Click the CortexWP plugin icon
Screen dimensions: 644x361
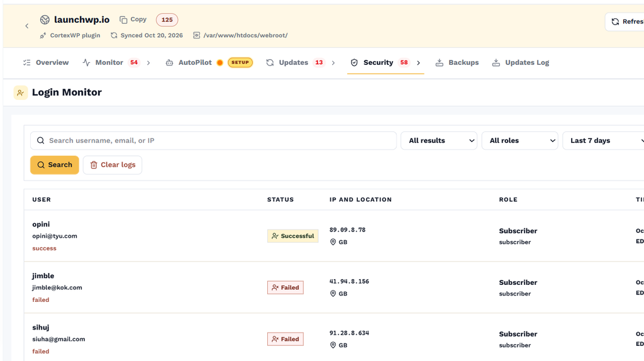coord(43,35)
